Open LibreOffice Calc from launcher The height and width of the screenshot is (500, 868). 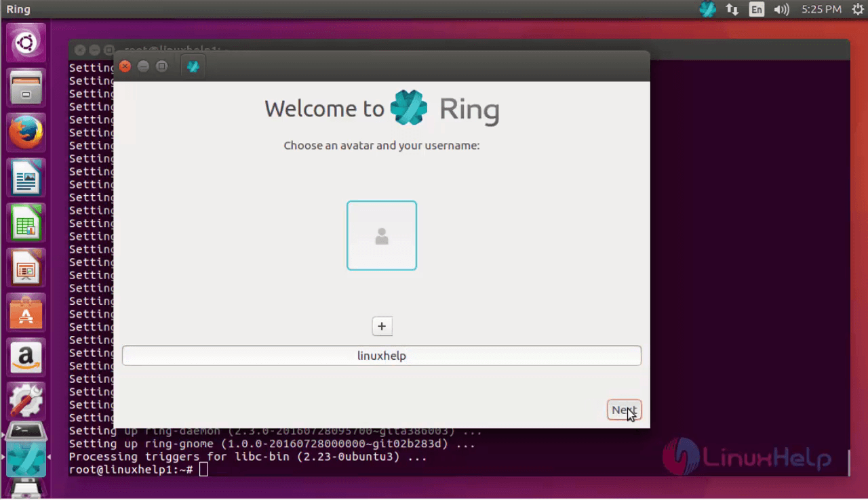click(x=26, y=223)
